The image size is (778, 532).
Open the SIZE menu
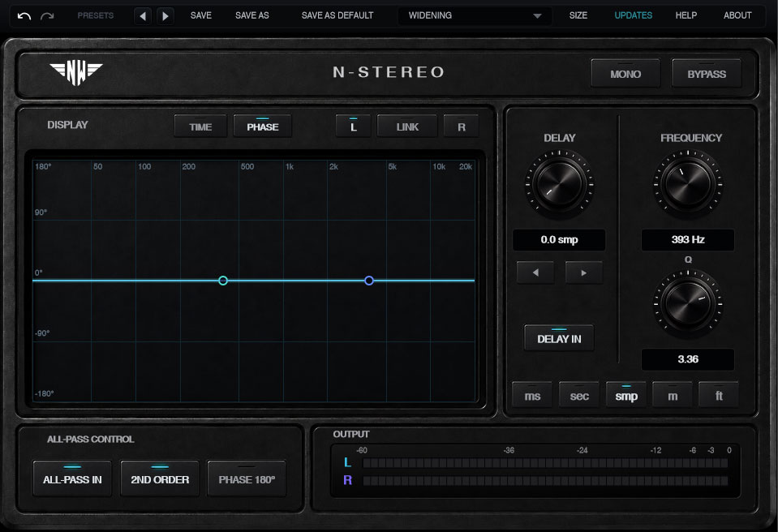coord(578,16)
